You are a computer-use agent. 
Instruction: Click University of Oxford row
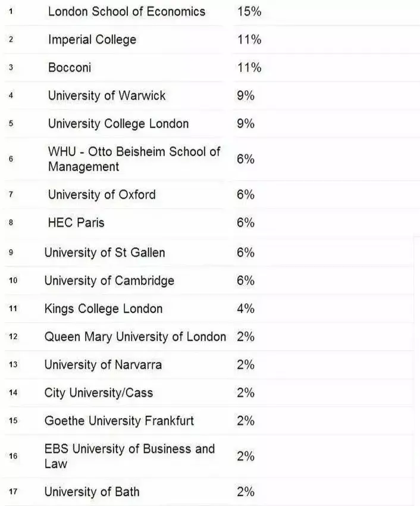click(102, 194)
